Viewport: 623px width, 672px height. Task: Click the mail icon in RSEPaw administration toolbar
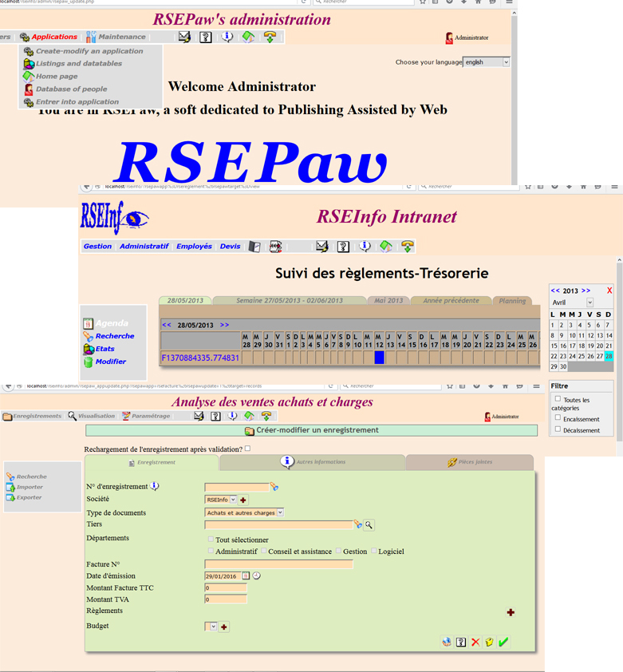click(x=185, y=37)
